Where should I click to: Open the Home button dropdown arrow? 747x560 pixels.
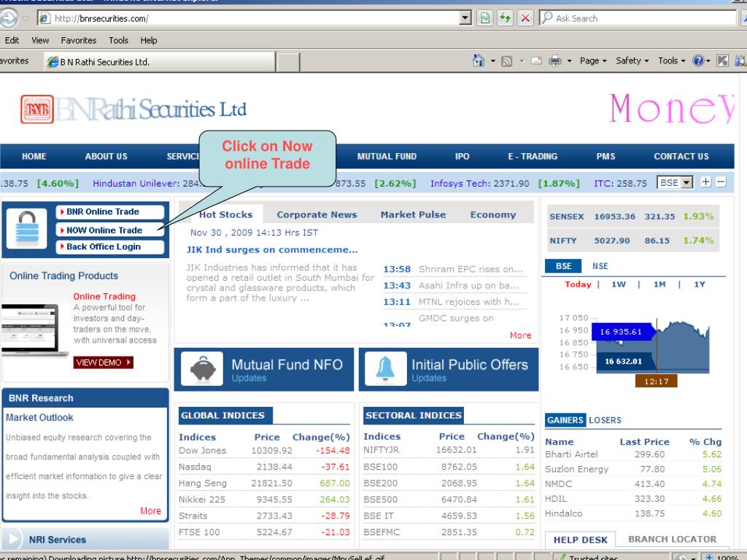tap(492, 61)
